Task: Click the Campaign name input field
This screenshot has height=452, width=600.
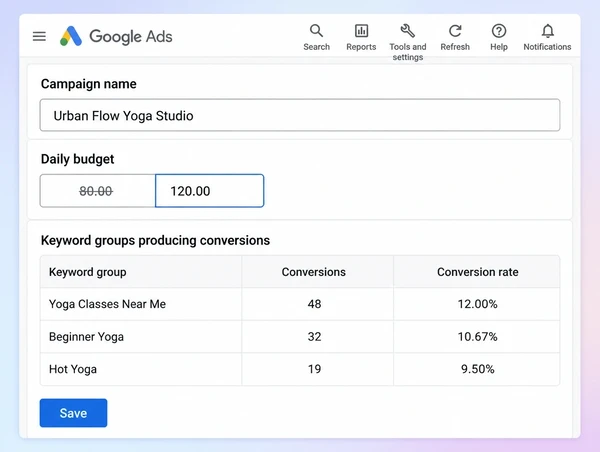Action: 300,115
